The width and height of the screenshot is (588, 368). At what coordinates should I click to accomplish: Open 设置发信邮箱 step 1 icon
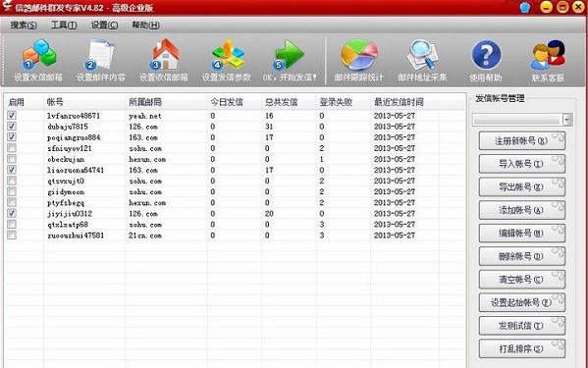pyautogui.click(x=38, y=55)
